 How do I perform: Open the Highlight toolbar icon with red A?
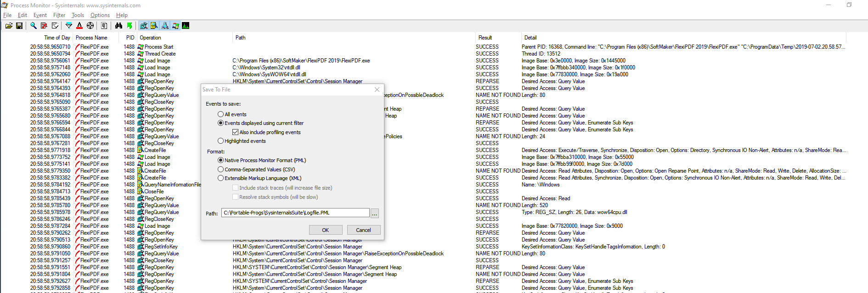pos(79,26)
